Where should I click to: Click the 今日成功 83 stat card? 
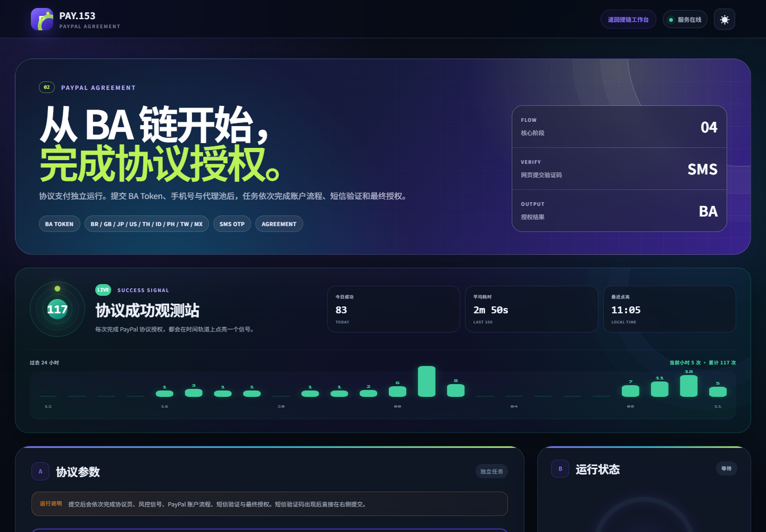pyautogui.click(x=394, y=309)
